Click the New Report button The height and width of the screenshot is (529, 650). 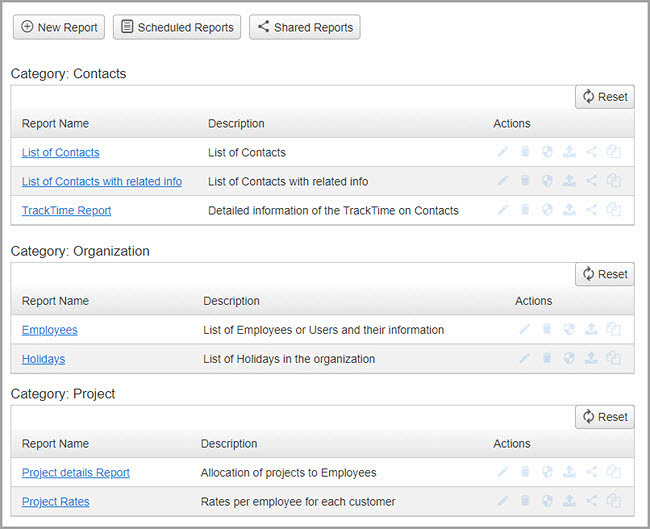point(59,27)
